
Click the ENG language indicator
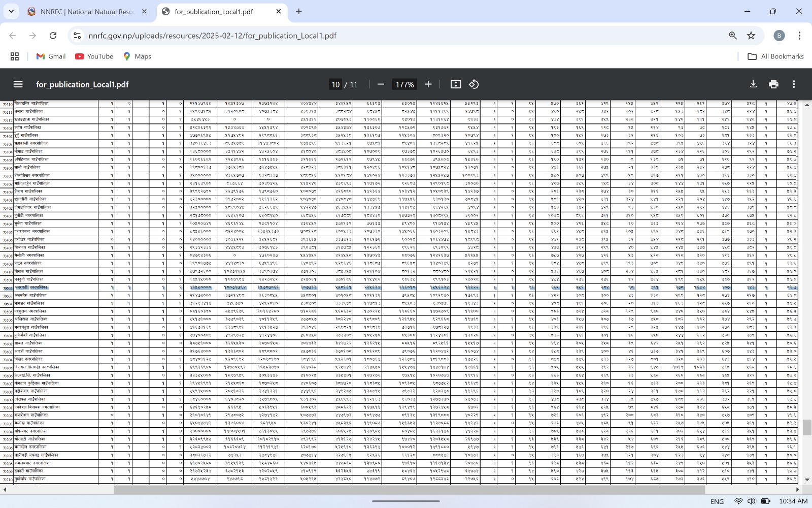[x=717, y=501]
